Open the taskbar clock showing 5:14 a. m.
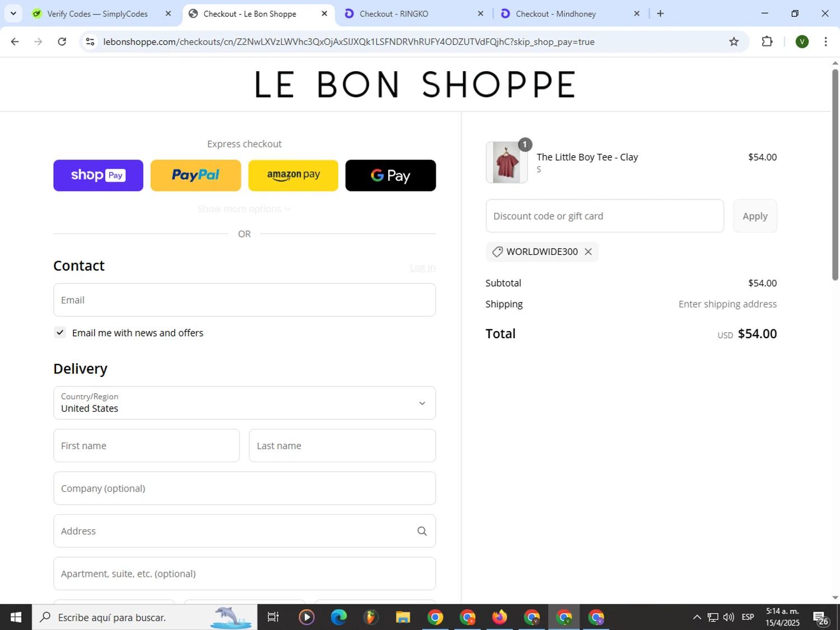 [782, 617]
